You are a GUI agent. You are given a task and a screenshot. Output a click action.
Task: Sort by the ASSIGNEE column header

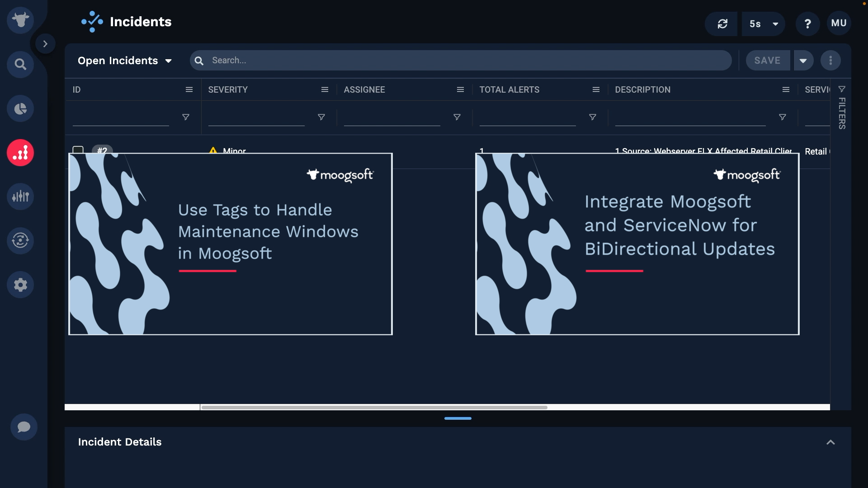click(364, 89)
